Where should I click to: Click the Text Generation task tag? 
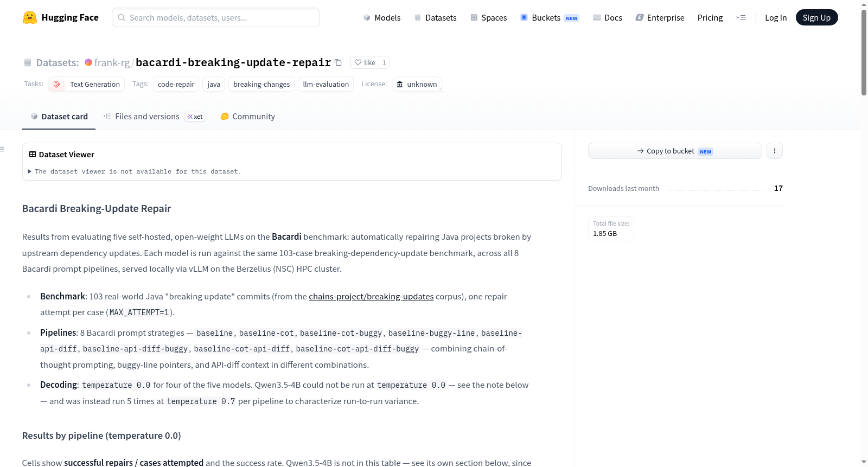[x=86, y=84]
